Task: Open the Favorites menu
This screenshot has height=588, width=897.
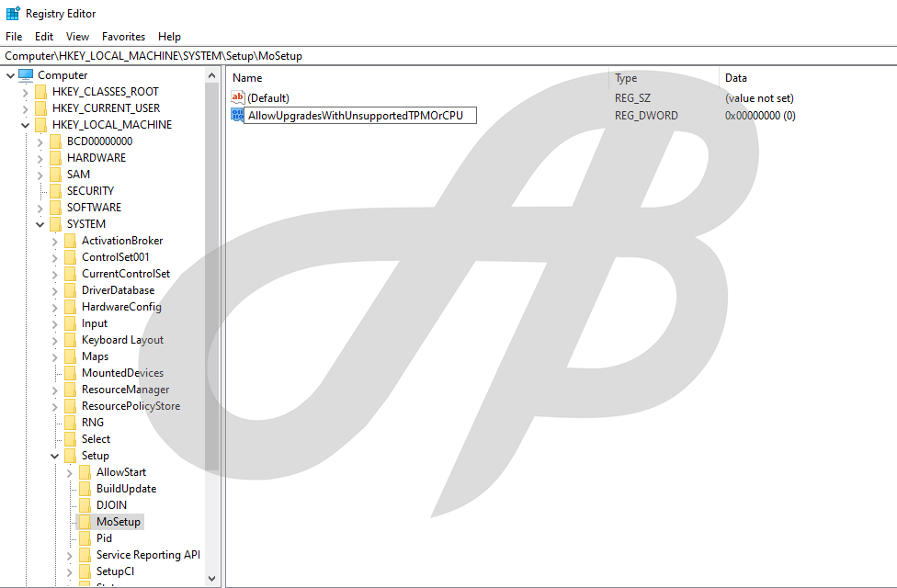Action: (123, 37)
